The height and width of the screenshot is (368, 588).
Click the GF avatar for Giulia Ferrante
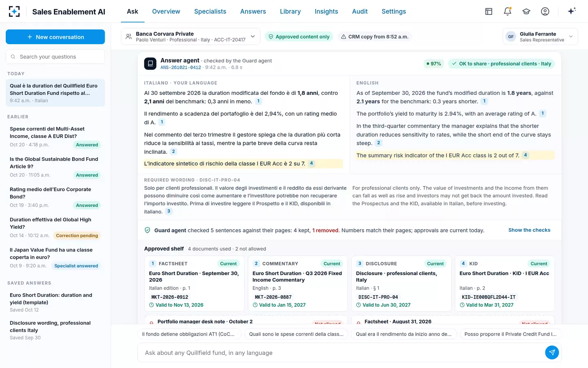(511, 37)
